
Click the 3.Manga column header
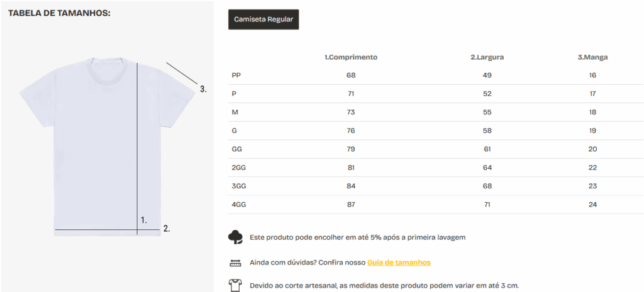pos(592,57)
